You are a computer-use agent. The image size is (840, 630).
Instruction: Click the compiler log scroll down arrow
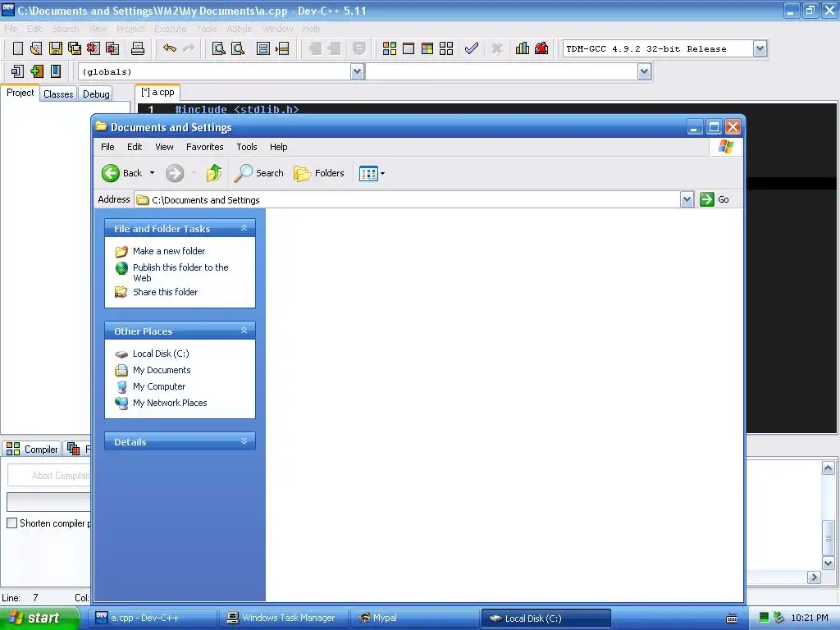tap(829, 563)
